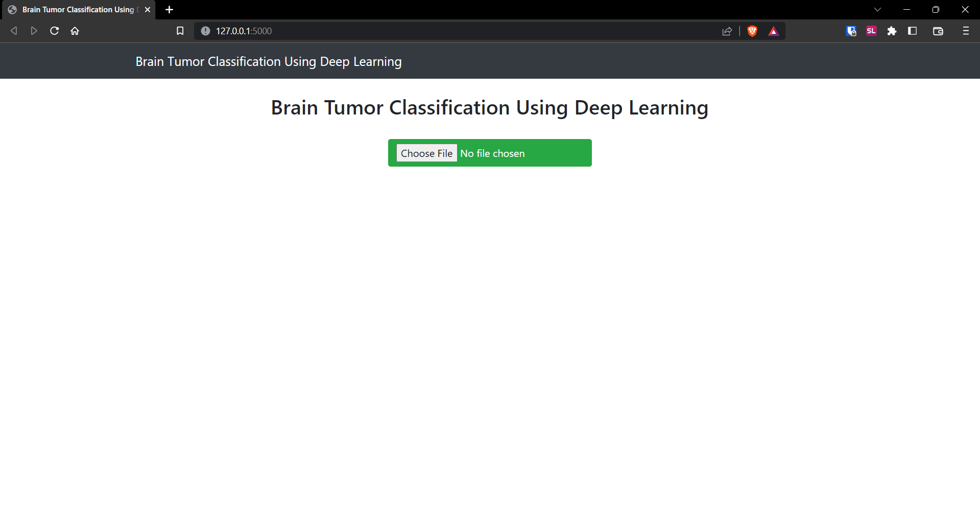This screenshot has width=980, height=506.
Task: Open a new browser tab
Action: click(x=169, y=9)
